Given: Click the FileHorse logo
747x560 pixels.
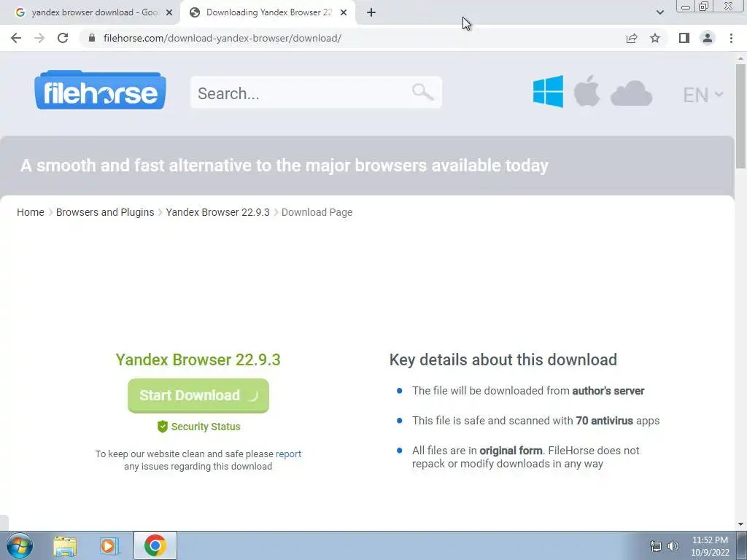Looking at the screenshot, I should [x=100, y=90].
